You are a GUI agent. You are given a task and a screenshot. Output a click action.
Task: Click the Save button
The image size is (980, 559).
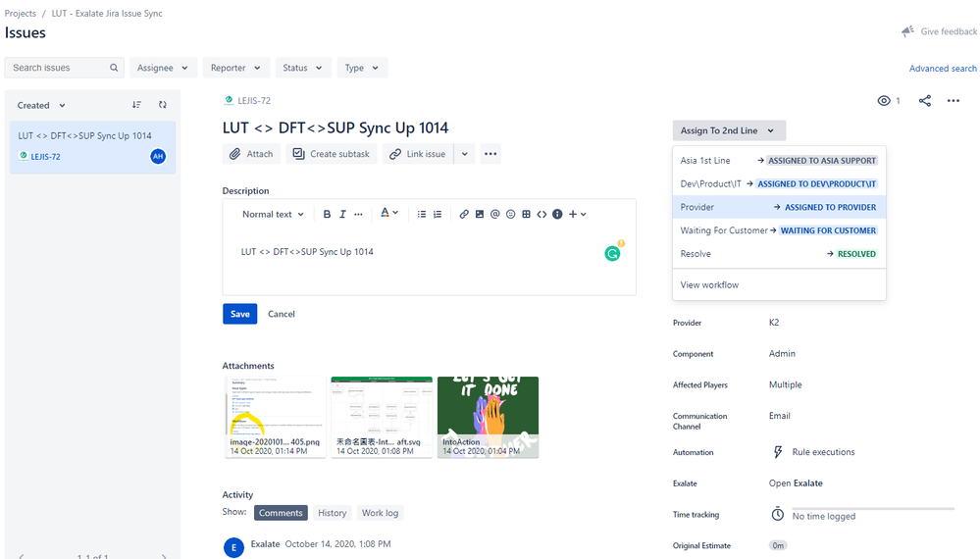(x=240, y=314)
